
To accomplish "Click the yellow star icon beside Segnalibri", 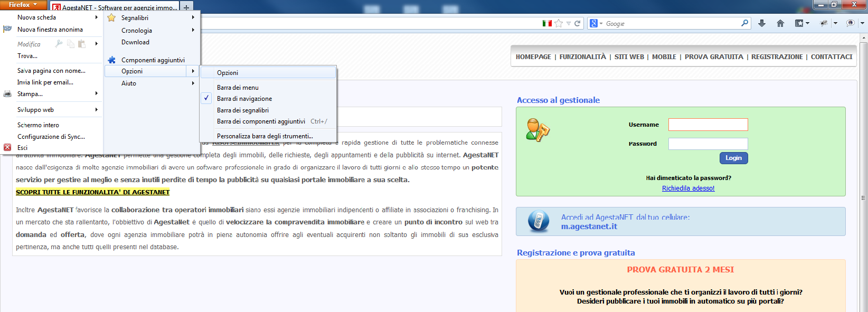I will (111, 17).
